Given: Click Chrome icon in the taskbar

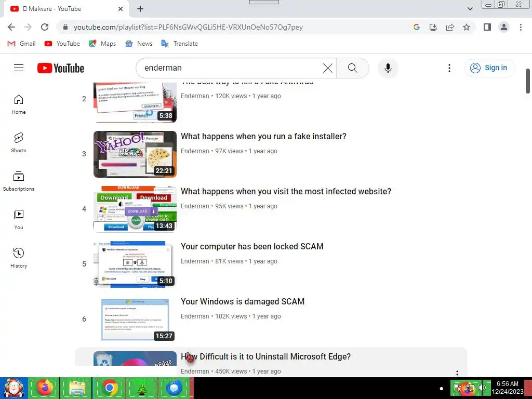Looking at the screenshot, I should pos(109,388).
